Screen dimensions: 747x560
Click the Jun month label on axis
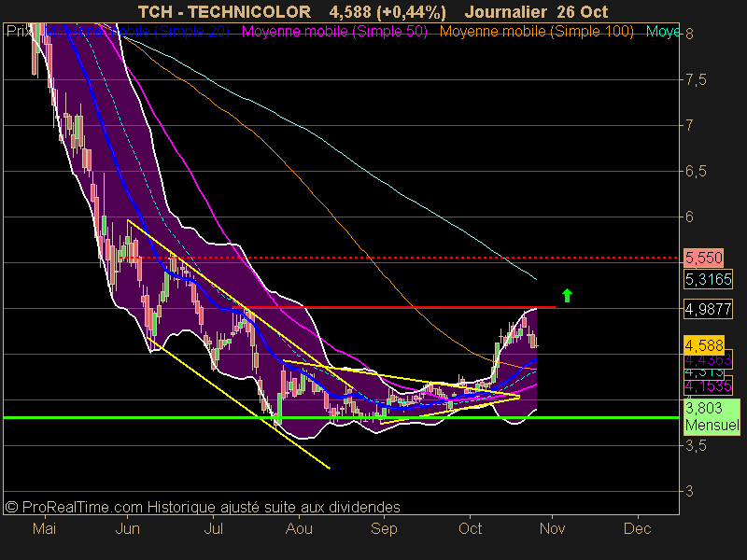[127, 528]
